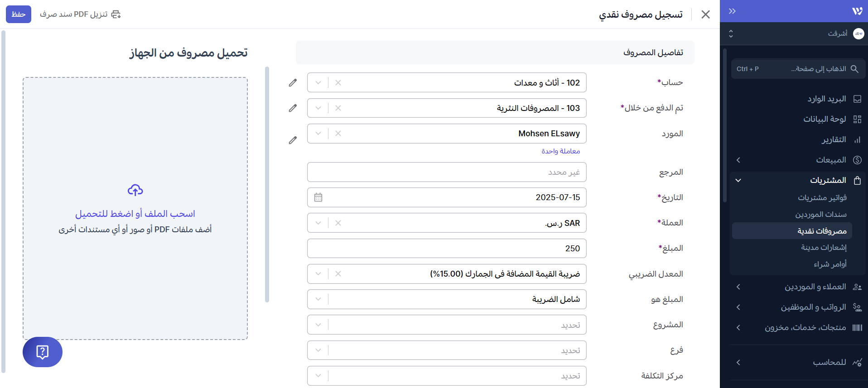Go to لوحة البيانات dashboard menu

(824, 119)
